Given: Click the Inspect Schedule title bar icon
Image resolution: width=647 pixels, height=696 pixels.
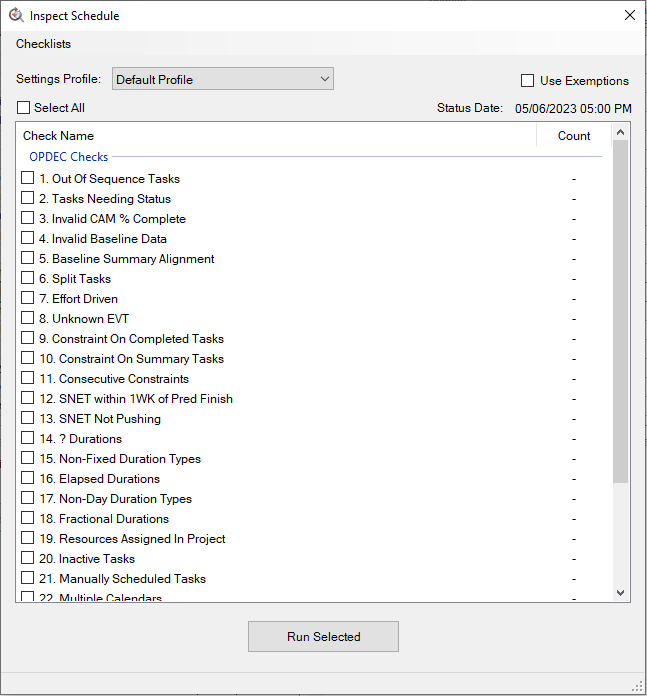Looking at the screenshot, I should [x=15, y=15].
